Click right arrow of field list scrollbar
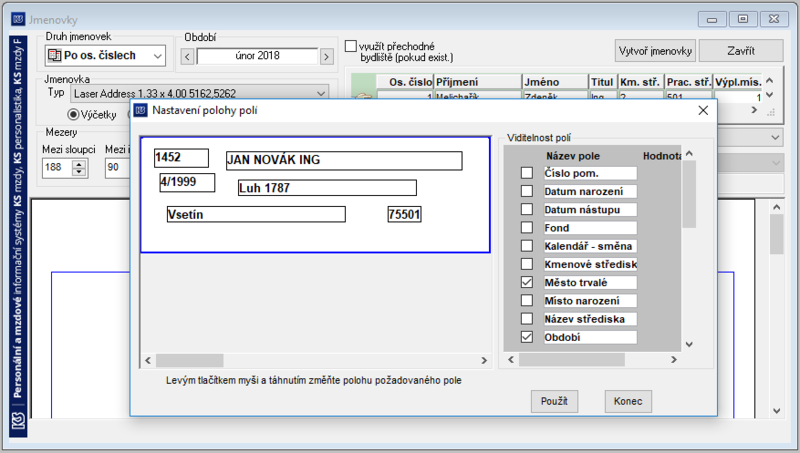 673,360
